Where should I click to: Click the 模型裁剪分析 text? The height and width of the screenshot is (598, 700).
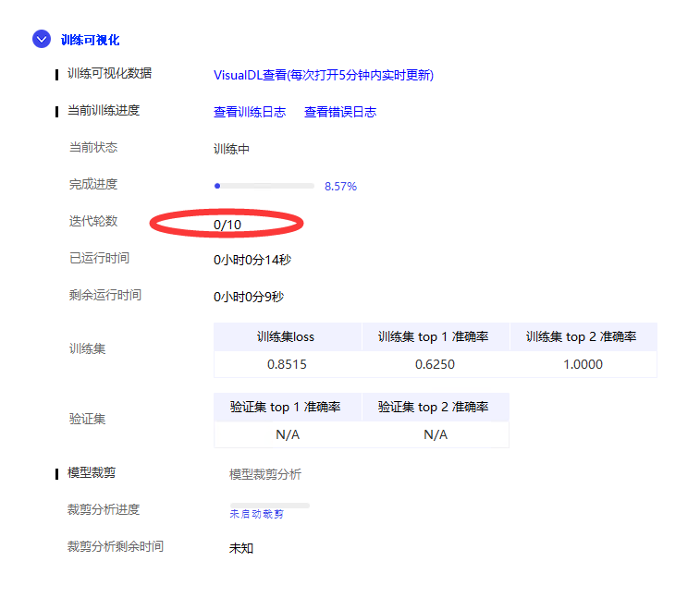click(x=265, y=474)
